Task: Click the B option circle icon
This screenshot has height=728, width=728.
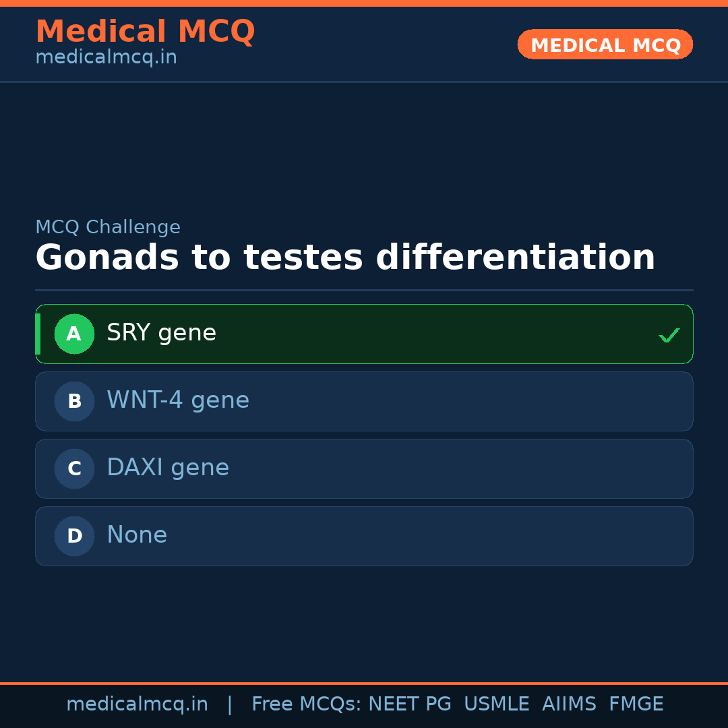Action: click(74, 401)
